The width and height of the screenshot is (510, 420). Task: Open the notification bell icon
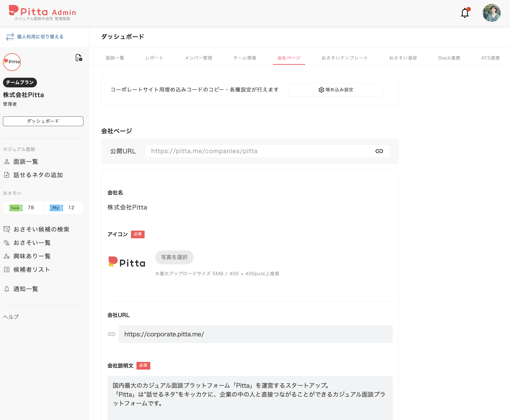[x=464, y=13]
